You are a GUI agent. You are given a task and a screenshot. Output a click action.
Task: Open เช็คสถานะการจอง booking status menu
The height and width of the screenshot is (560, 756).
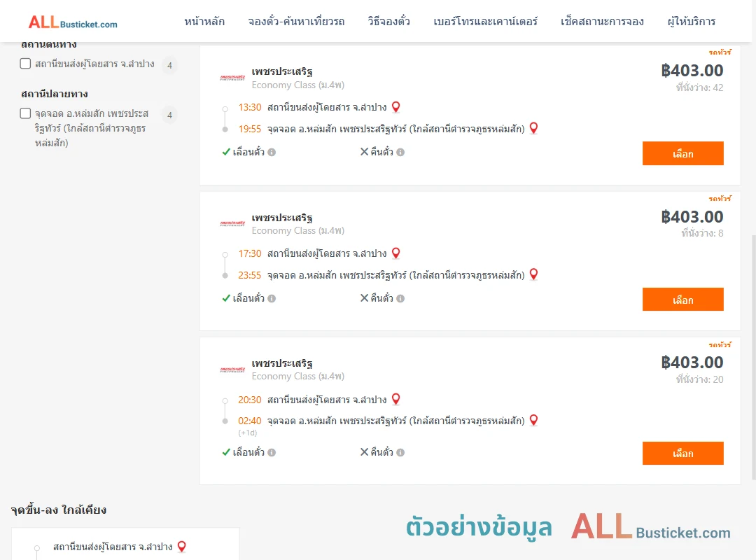(602, 22)
